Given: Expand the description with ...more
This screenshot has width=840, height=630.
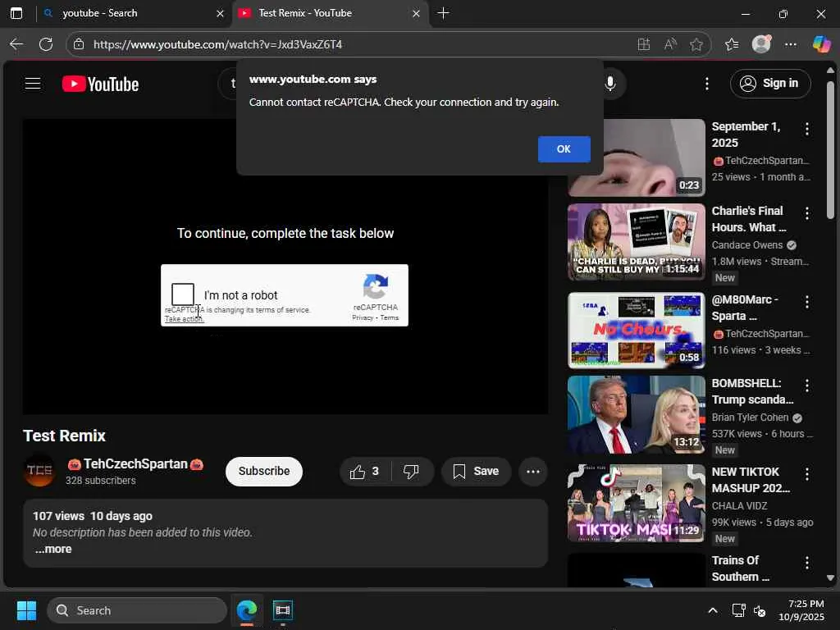Looking at the screenshot, I should pyautogui.click(x=53, y=549).
